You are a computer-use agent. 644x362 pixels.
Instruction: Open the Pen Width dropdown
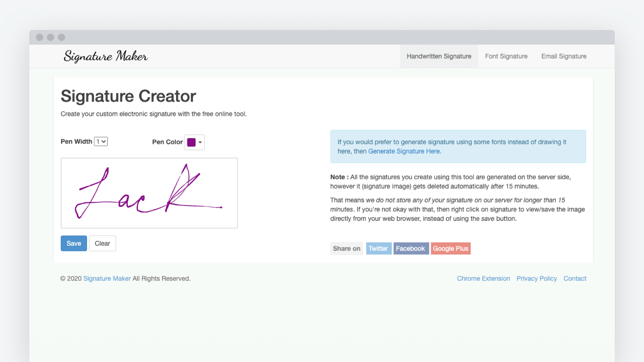pyautogui.click(x=101, y=142)
